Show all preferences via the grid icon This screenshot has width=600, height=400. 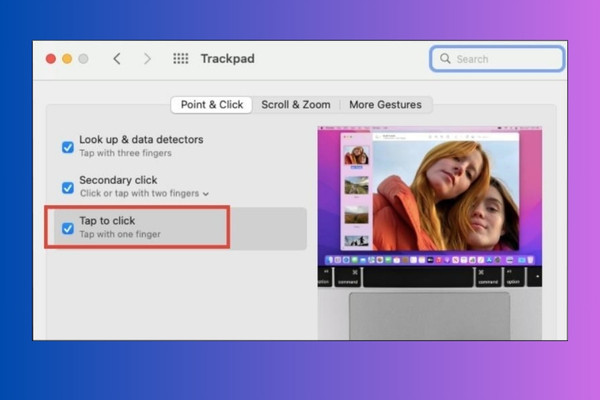(181, 59)
